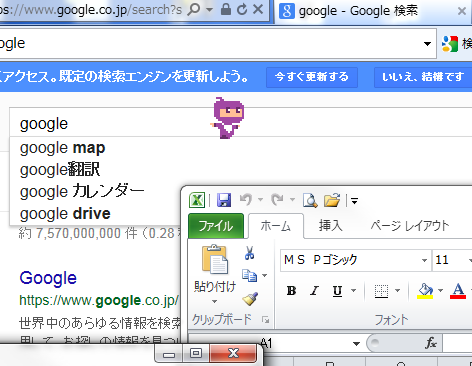Open the クリップボード dialog launcher
The height and width of the screenshot is (366, 472).
[265, 320]
